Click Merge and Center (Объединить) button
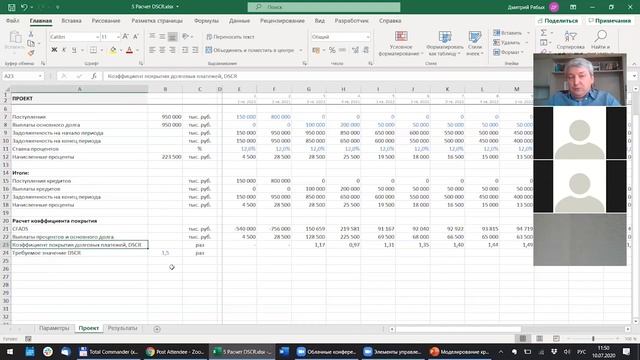 [250, 50]
